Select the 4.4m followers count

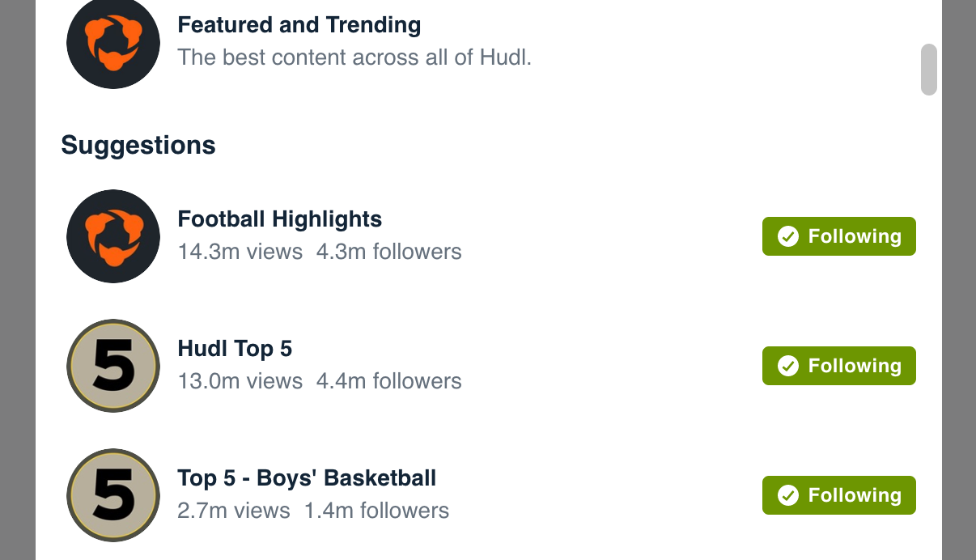point(389,381)
